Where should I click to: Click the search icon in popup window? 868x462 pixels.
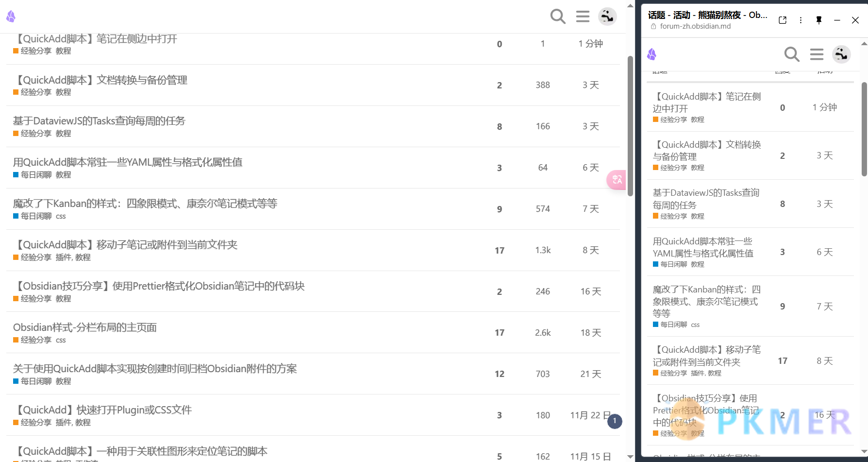click(x=792, y=54)
